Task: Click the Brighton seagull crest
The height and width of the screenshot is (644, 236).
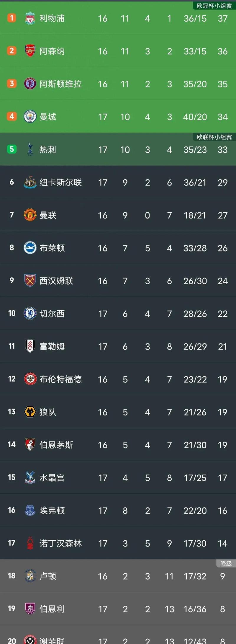Action: pos(30,248)
